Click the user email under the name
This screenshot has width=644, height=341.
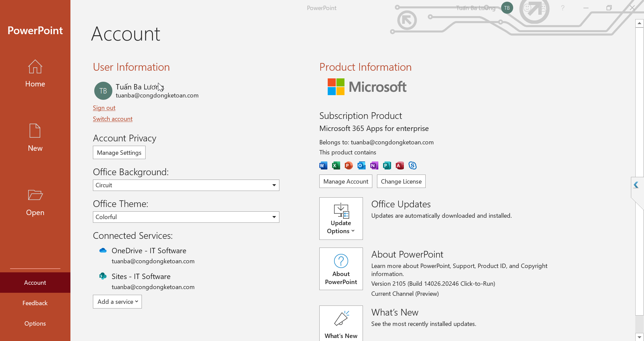(x=157, y=95)
